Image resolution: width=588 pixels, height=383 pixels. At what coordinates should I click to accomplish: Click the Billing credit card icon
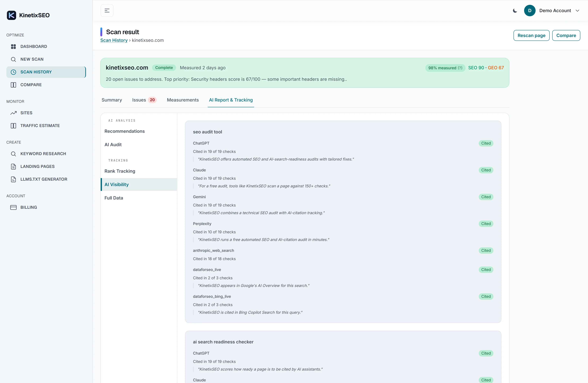pos(13,207)
